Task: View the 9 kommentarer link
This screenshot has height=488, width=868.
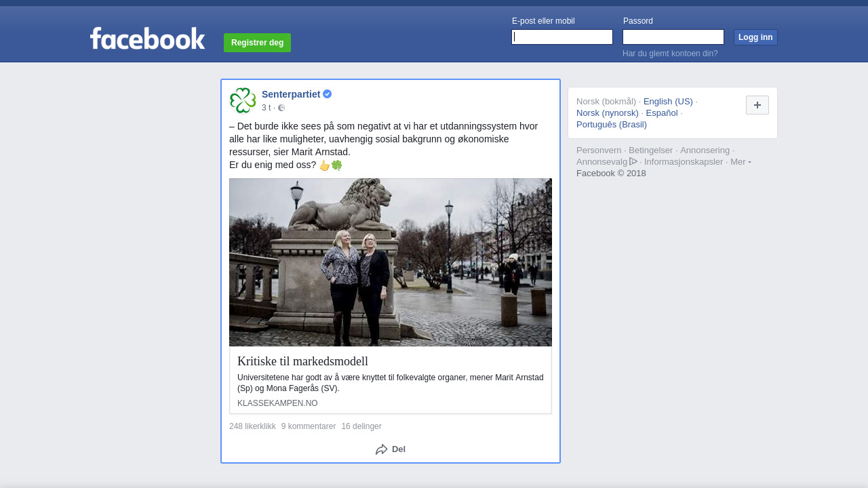Action: (309, 426)
